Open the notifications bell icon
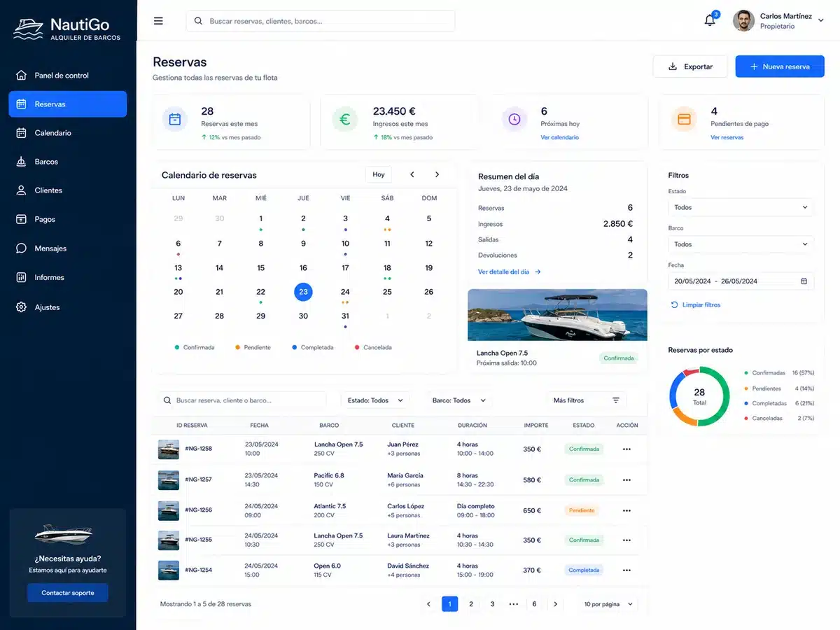 710,20
